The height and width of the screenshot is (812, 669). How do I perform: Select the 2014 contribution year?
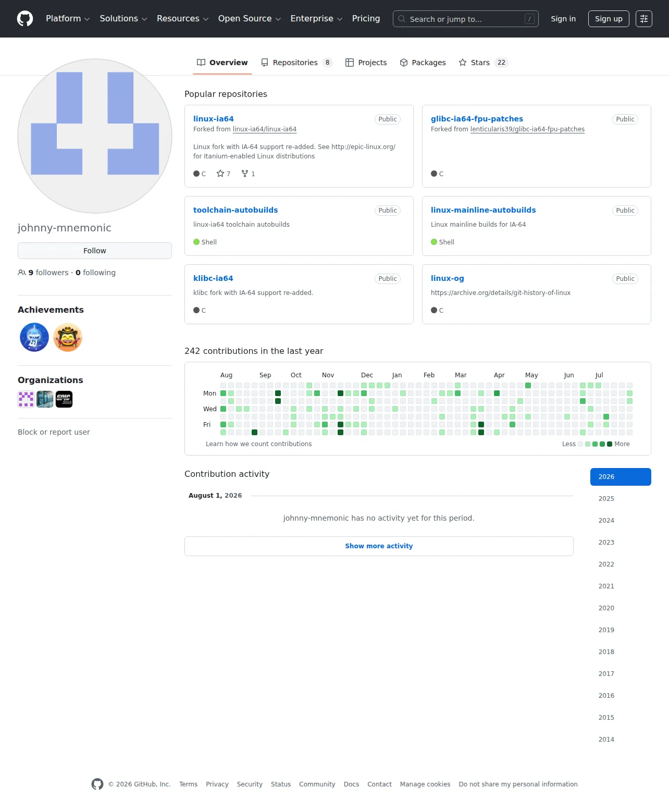[621, 740]
